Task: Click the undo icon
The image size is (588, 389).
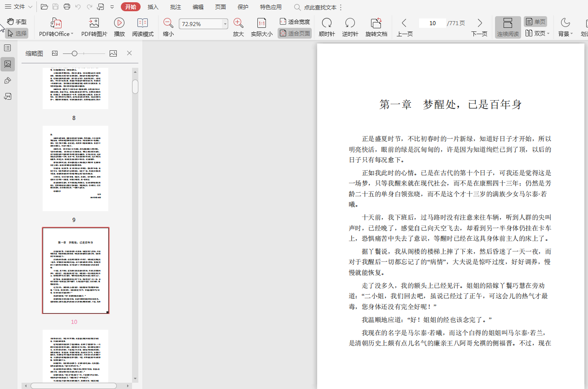Action: click(78, 7)
